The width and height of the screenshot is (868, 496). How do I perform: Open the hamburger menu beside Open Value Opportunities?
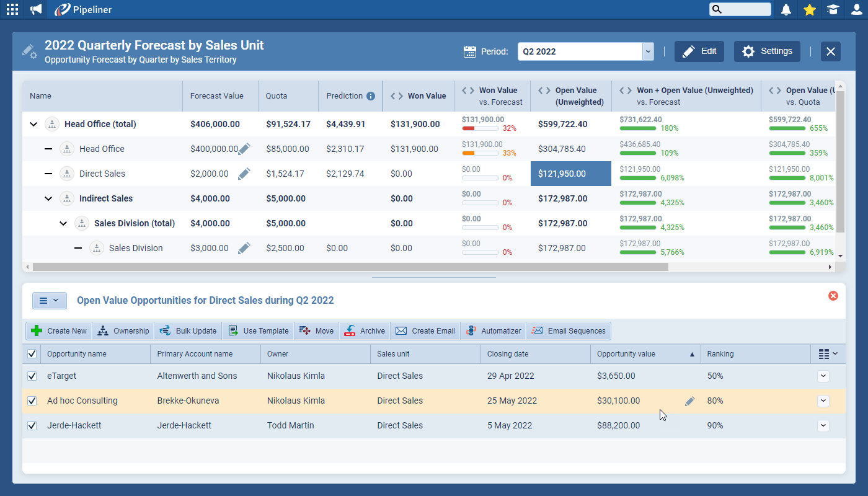click(49, 300)
